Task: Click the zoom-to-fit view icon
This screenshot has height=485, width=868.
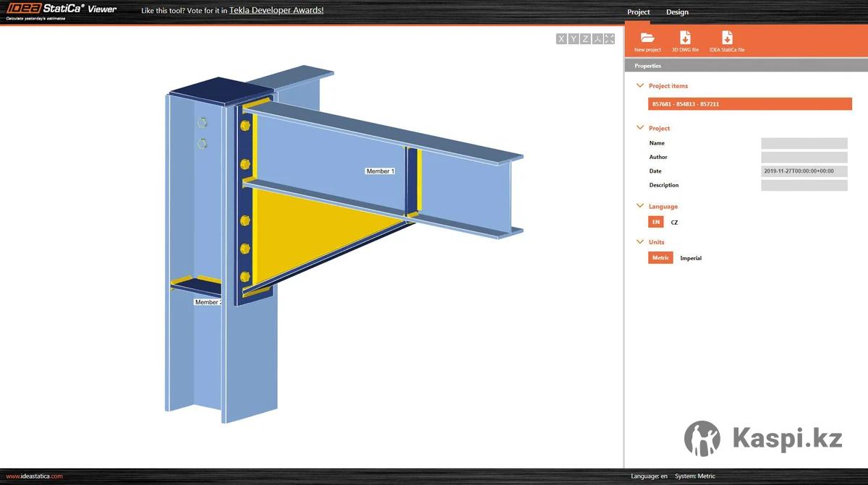Action: pos(609,39)
